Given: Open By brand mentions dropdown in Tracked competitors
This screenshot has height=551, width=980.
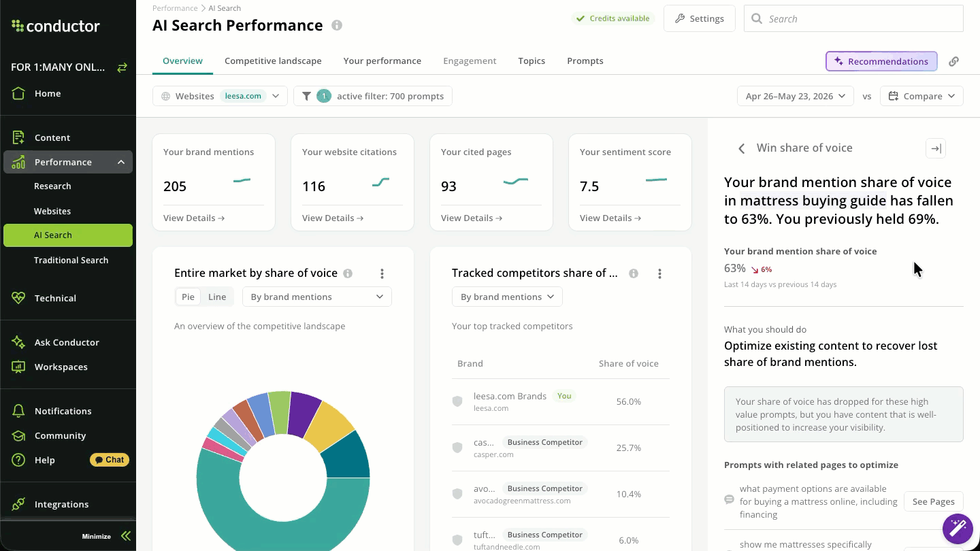Looking at the screenshot, I should pyautogui.click(x=507, y=297).
